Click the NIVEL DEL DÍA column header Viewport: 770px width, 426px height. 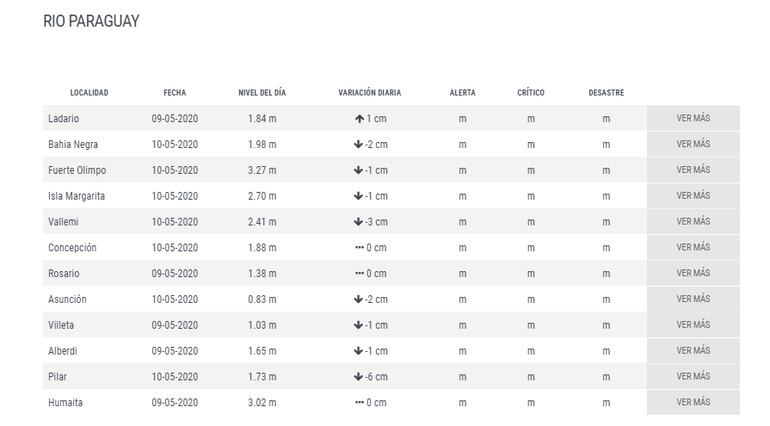(262, 93)
